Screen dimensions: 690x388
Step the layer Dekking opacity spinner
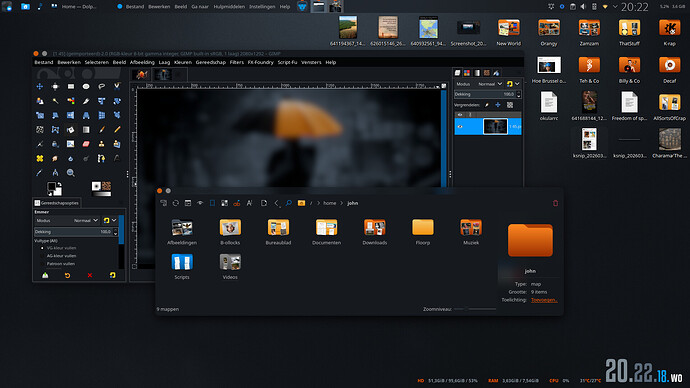click(518, 95)
